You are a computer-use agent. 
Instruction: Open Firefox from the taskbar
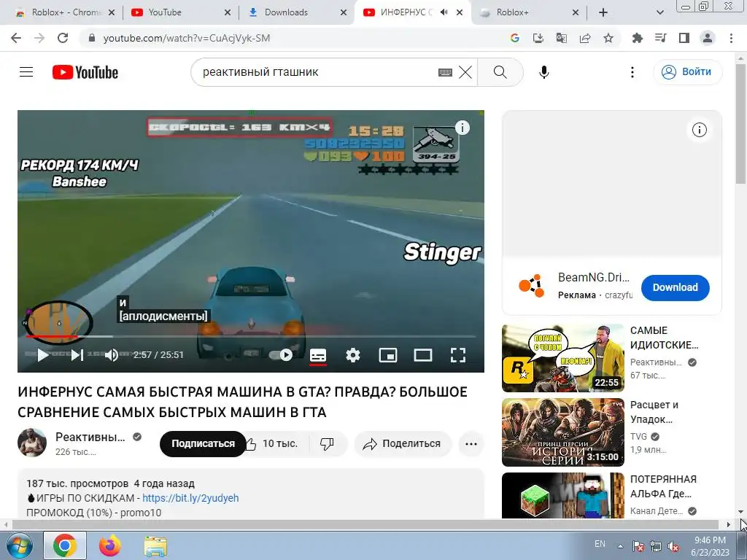tap(110, 545)
